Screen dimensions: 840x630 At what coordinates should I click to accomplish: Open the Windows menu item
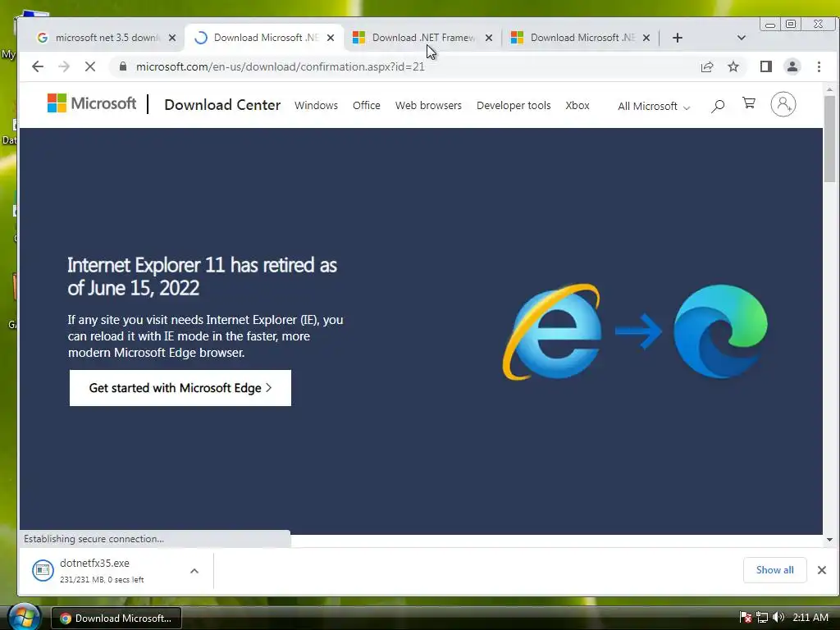pos(316,106)
